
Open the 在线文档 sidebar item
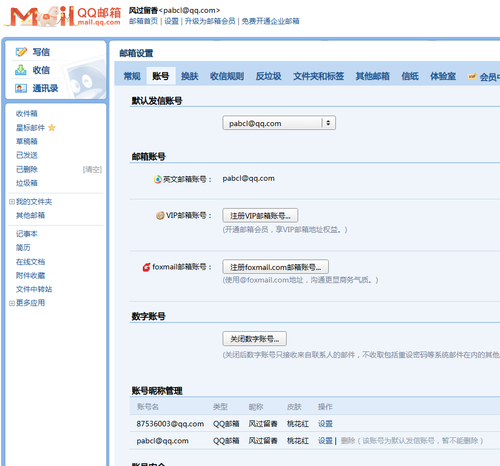[x=30, y=262]
